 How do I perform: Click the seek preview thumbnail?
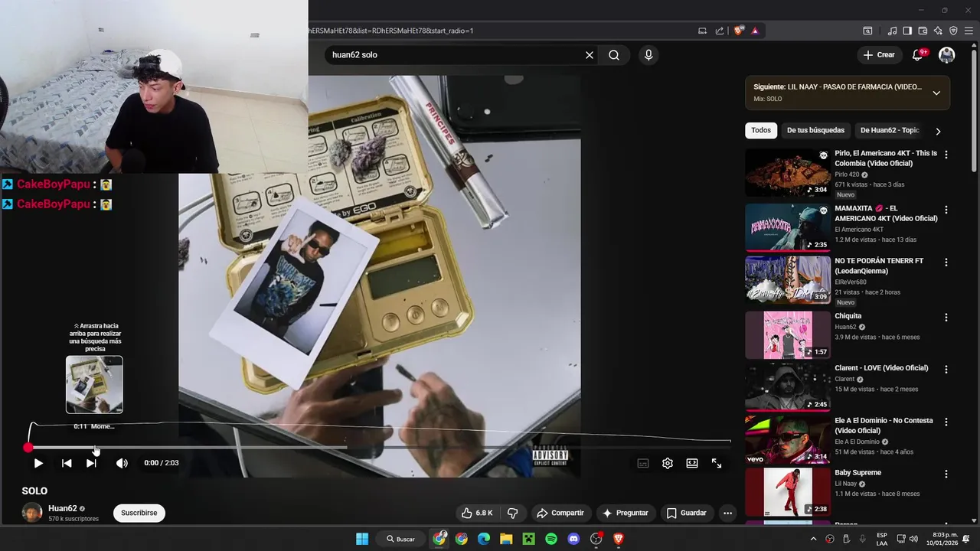coord(94,384)
